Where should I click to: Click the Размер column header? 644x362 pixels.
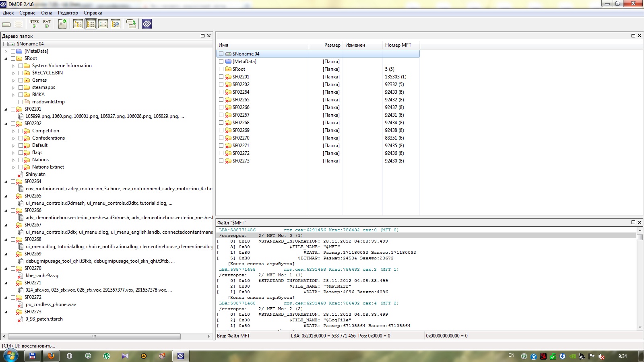click(x=332, y=45)
